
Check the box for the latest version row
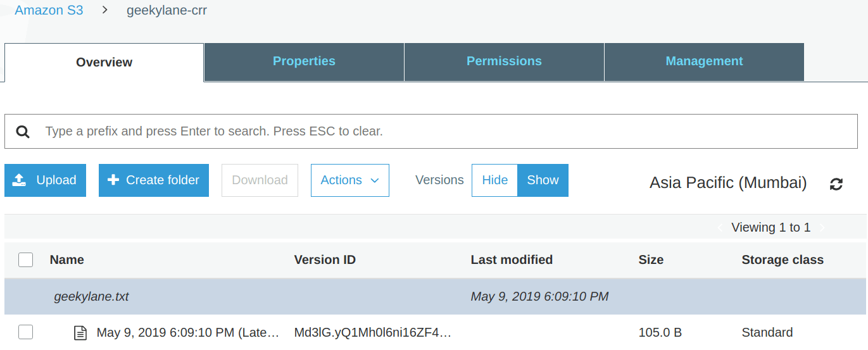[x=25, y=332]
